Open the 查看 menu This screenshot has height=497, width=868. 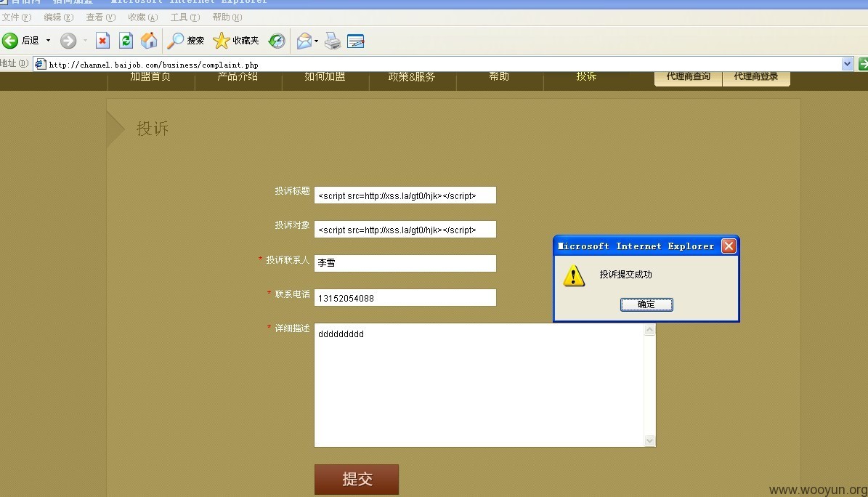point(101,17)
